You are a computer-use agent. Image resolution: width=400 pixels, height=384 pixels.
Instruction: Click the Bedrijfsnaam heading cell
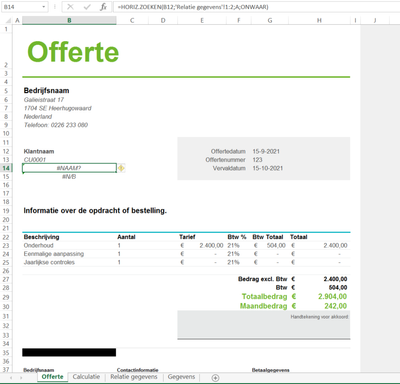click(69, 91)
